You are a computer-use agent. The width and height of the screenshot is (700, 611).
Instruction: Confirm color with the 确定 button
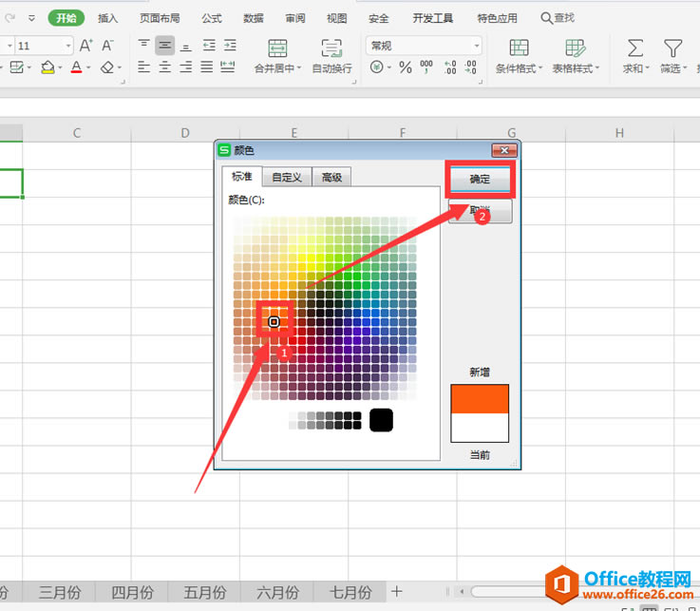tap(480, 179)
